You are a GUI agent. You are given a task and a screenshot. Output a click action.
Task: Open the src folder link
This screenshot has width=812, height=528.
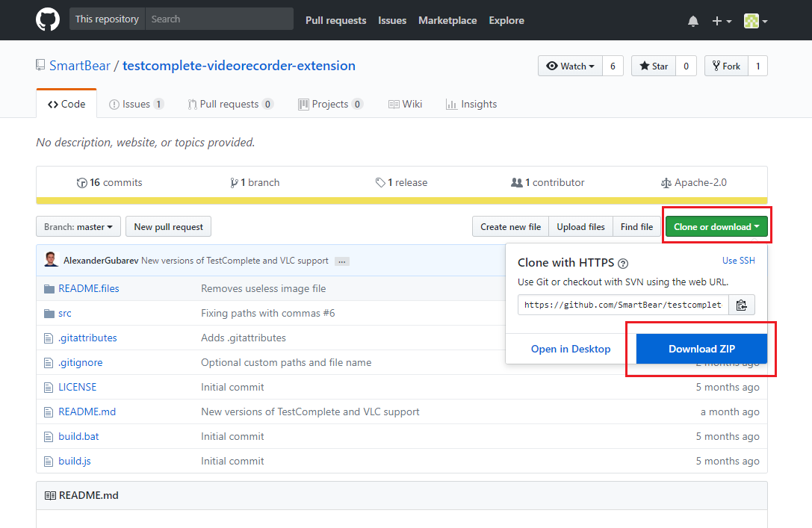coord(65,313)
